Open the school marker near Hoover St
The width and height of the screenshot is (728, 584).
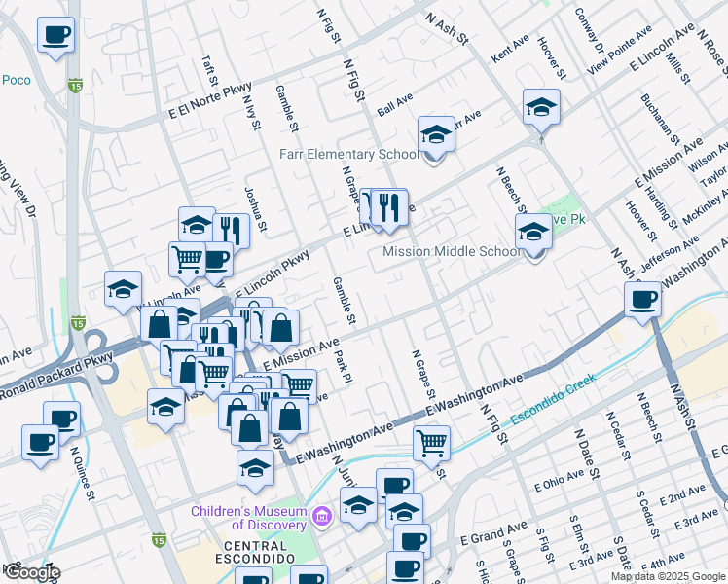541,106
